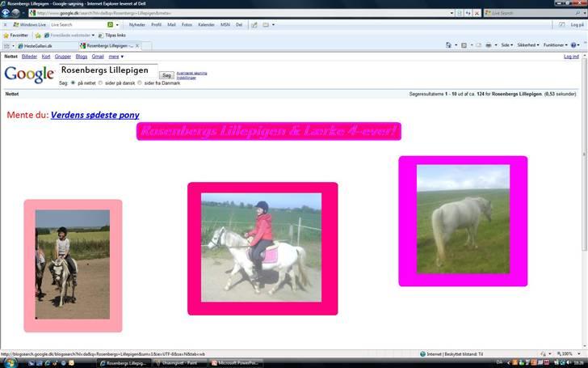Click the Google Grupper link

point(63,57)
